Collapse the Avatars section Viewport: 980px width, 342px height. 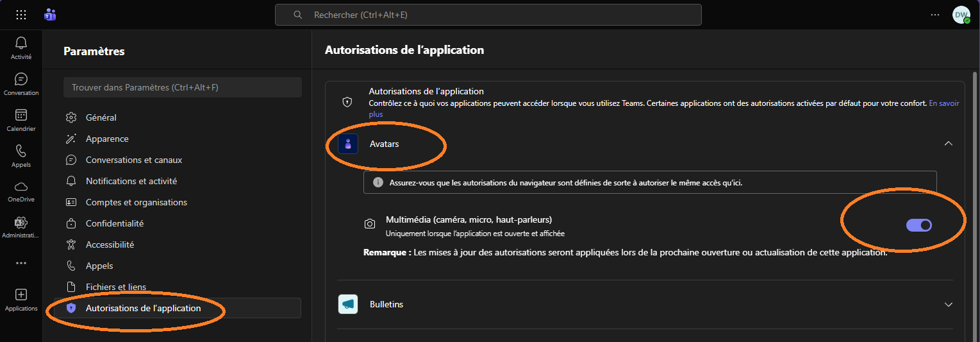(948, 144)
